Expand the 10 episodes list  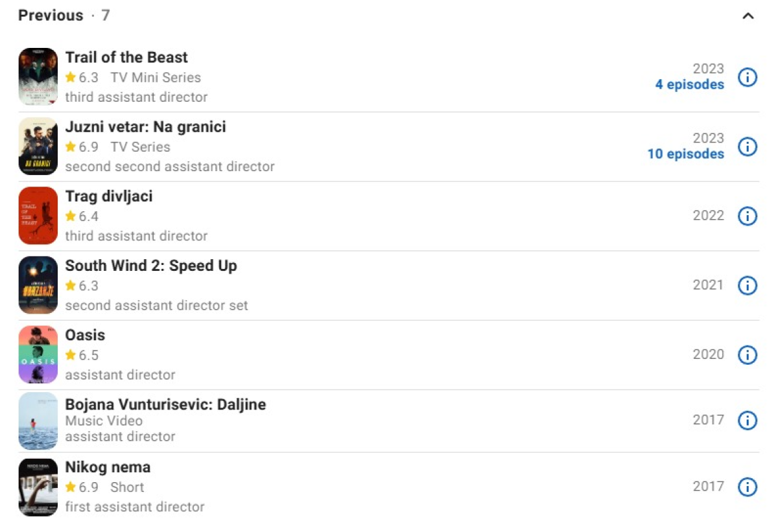click(685, 154)
